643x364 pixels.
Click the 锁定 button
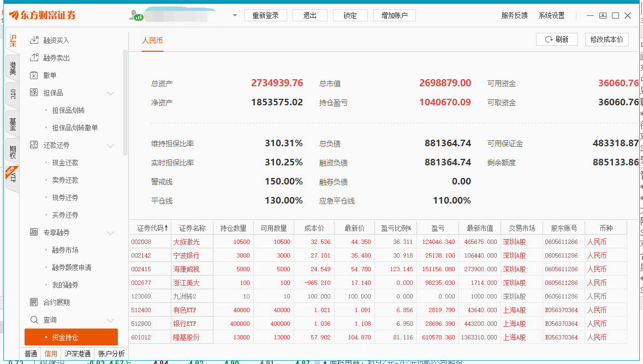click(x=350, y=15)
